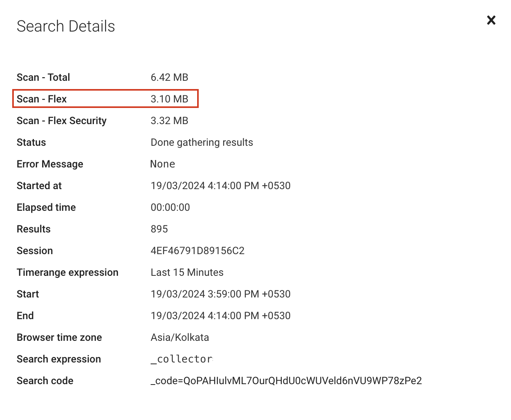Select the Session ID 4EF46791D89156C2
This screenshot has width=511, height=420.
pos(198,251)
